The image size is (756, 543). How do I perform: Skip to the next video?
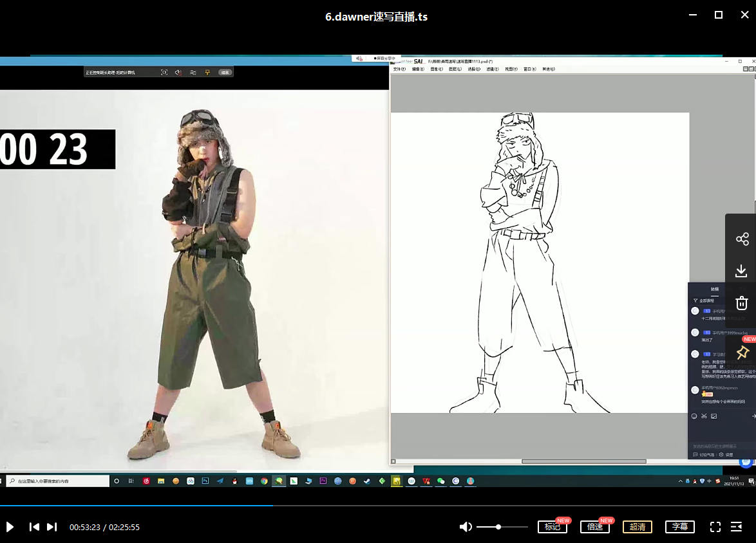click(52, 527)
